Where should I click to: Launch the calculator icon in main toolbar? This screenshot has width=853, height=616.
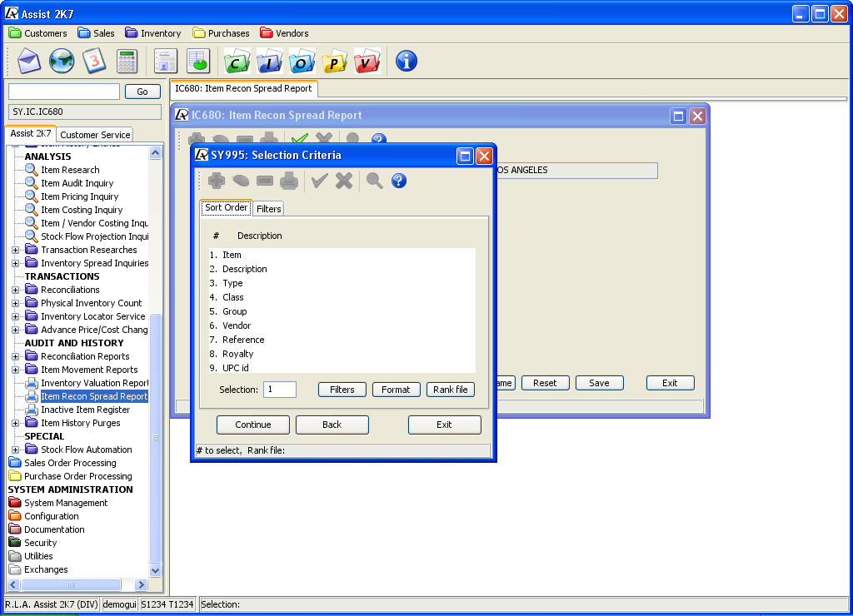pos(127,61)
